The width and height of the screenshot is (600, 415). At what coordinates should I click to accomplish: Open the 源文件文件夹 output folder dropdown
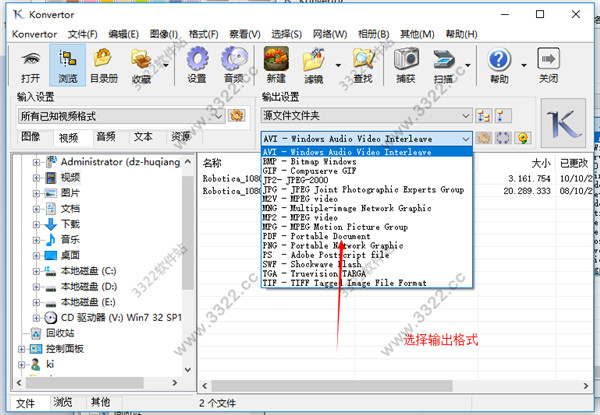367,116
